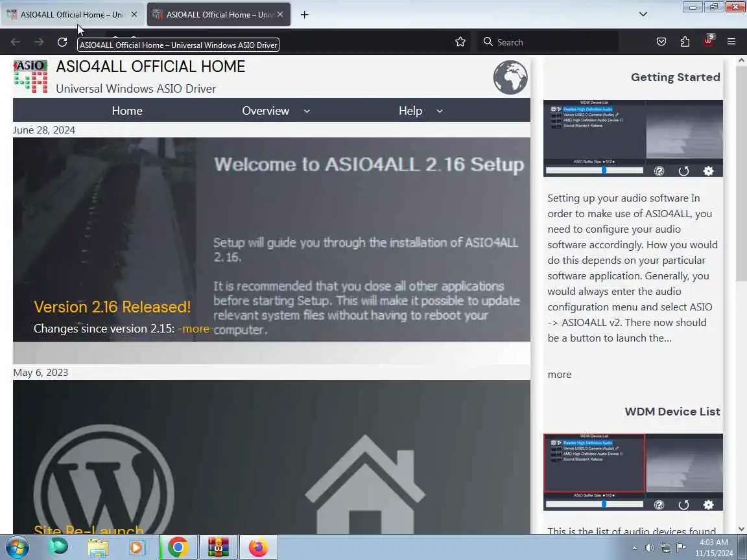Open the media player taskbar icon
The width and height of the screenshot is (747, 560).
click(x=137, y=548)
